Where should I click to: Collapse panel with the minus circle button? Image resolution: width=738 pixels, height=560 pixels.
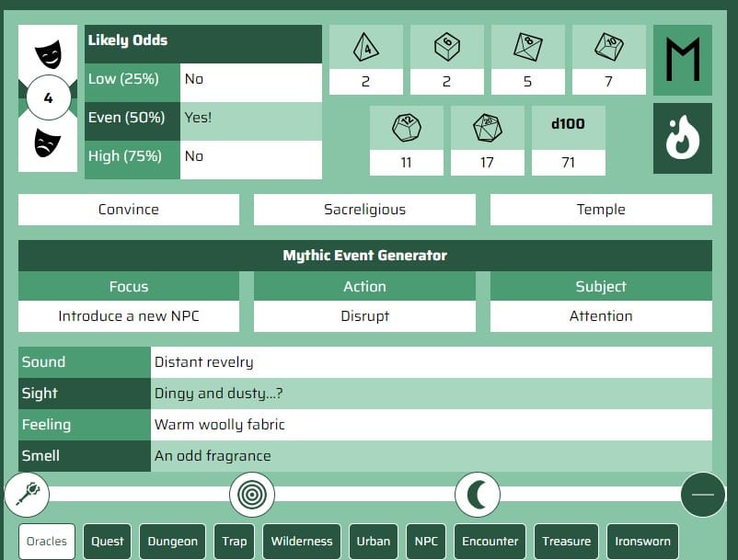(702, 495)
